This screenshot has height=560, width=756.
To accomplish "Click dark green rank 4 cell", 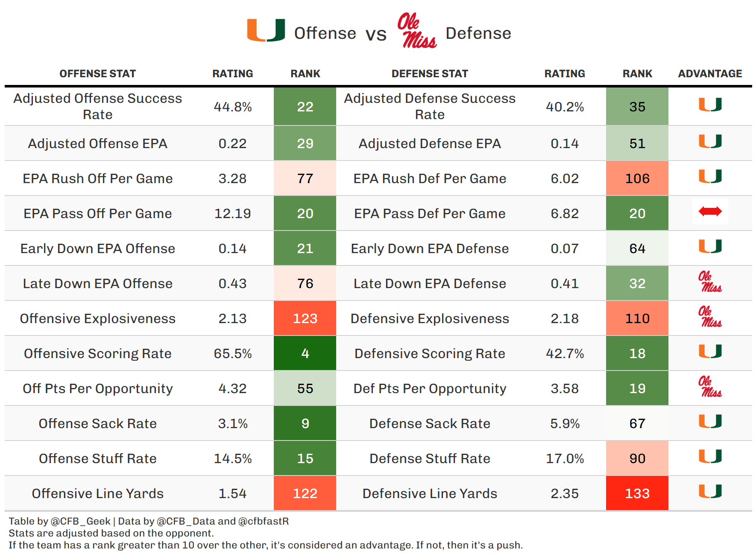I will pyautogui.click(x=305, y=353).
